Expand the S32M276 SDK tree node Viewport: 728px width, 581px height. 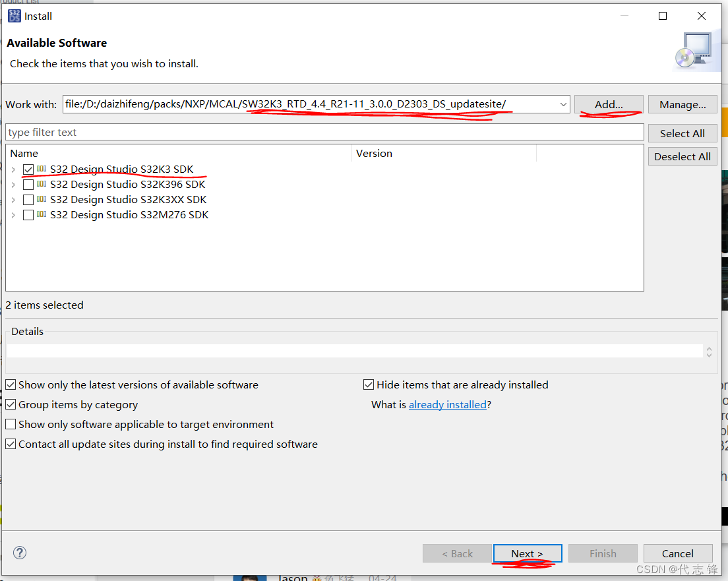tap(13, 215)
